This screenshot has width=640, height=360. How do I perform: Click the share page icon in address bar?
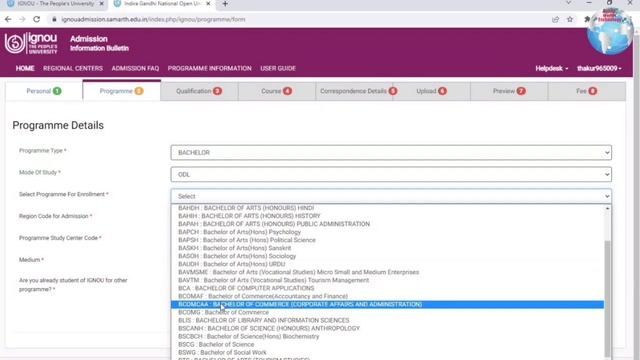tap(556, 19)
